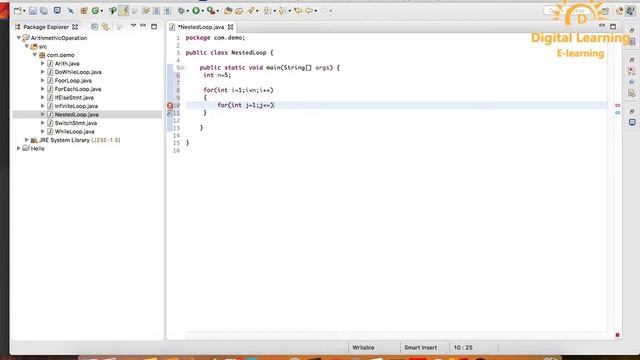Select ForEachLoop.java in Package Explorer

tap(78, 89)
